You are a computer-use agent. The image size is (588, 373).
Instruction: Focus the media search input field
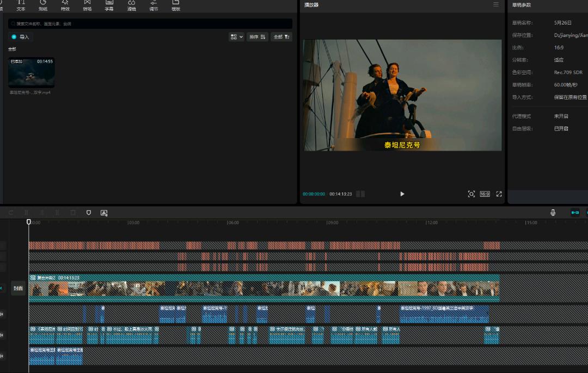[x=150, y=23]
